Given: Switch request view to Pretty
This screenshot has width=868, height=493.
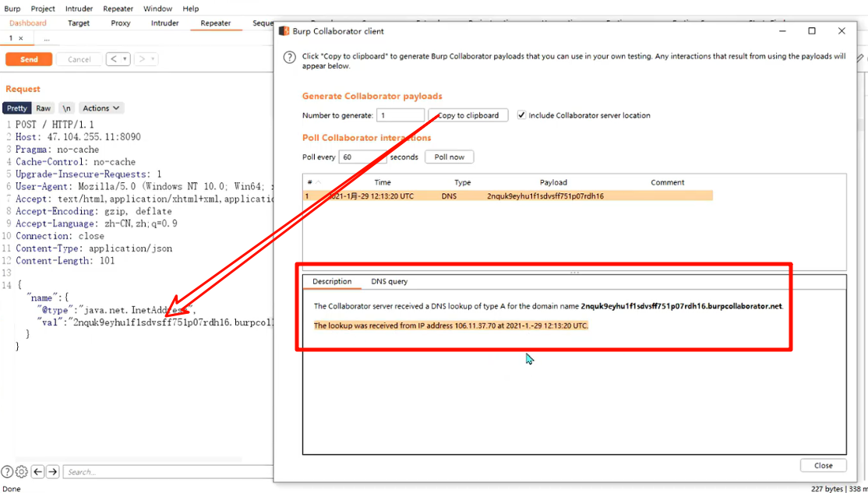Looking at the screenshot, I should pyautogui.click(x=17, y=108).
